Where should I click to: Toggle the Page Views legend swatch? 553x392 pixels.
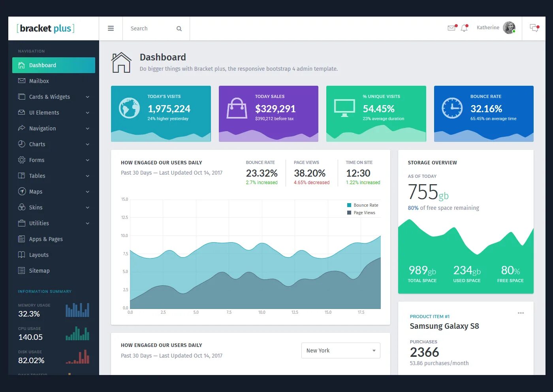click(x=349, y=213)
